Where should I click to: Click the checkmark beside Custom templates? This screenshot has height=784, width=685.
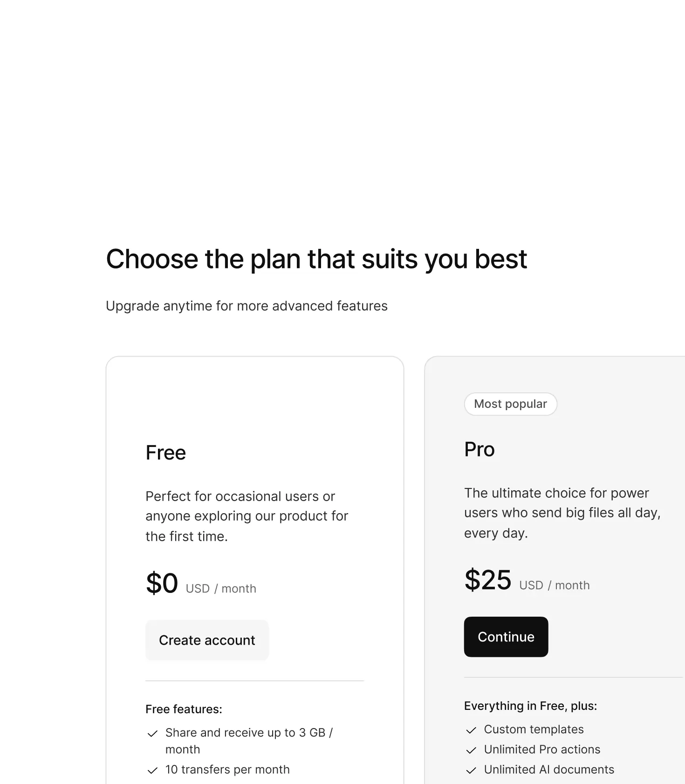471,730
